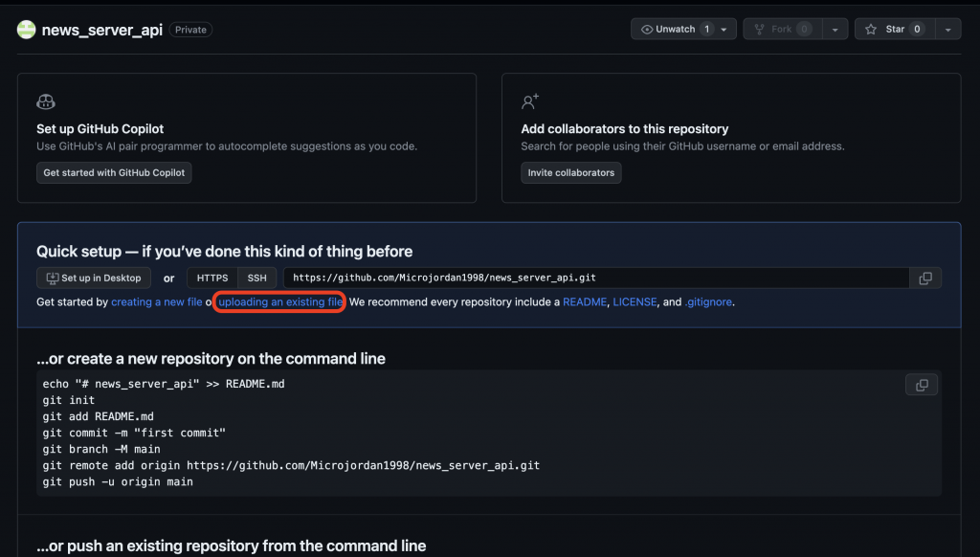980x557 pixels.
Task: Click the 'git remote add origin' line
Action: pos(291,465)
